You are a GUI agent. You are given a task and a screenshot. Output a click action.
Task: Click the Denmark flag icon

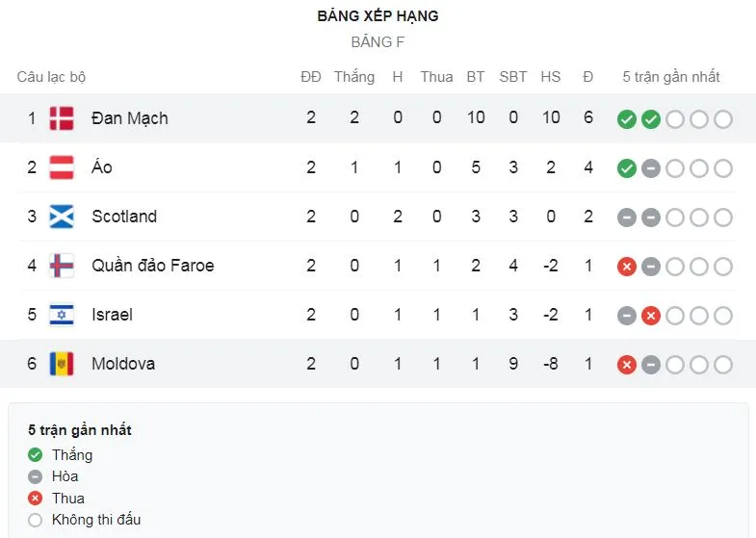[x=61, y=118]
